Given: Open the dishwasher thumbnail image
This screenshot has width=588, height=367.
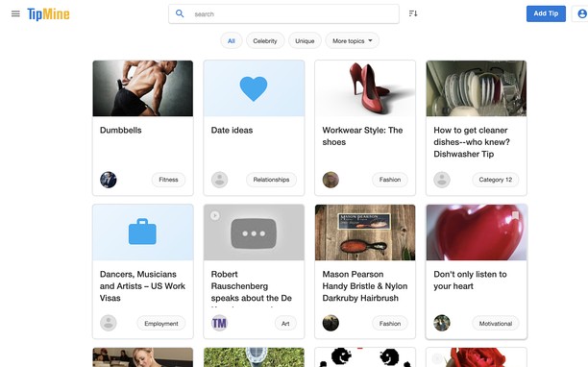Looking at the screenshot, I should coord(477,88).
